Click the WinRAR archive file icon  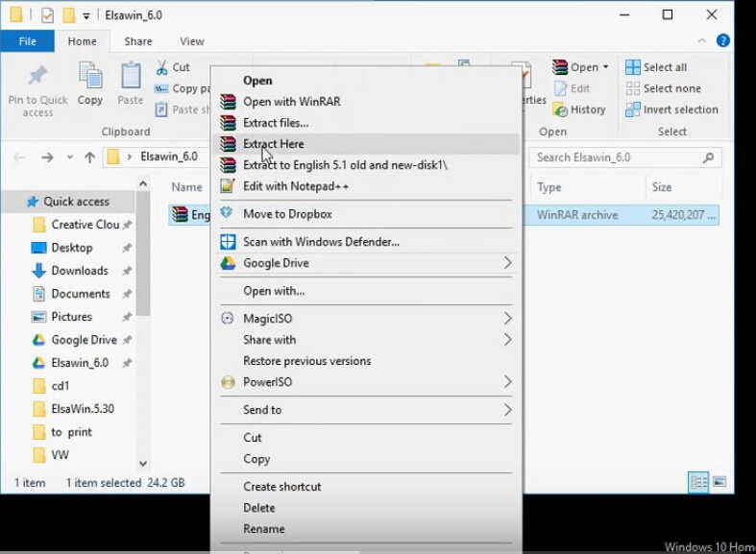[180, 214]
